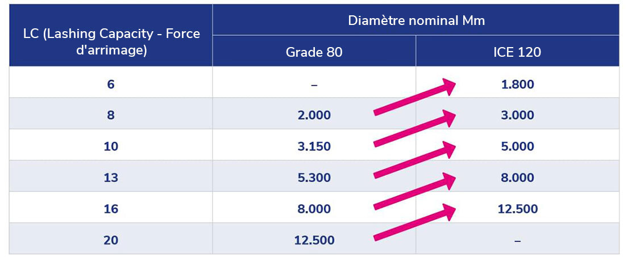
Task: Click the Grade 80 value 12.500
Action: click(x=314, y=240)
